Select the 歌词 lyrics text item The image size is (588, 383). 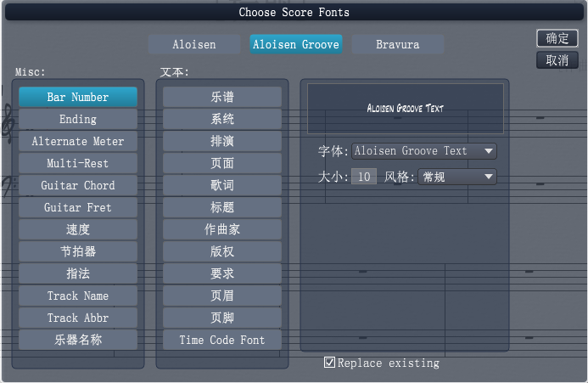click(221, 186)
